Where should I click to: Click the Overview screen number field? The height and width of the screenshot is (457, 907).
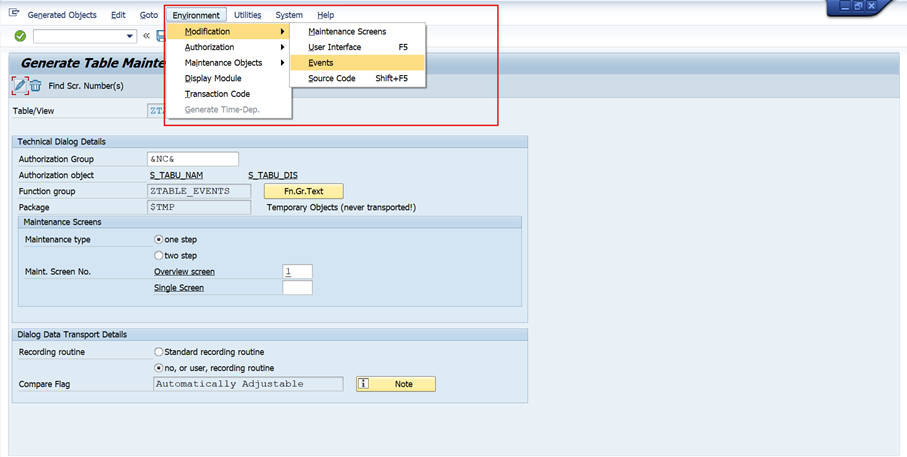297,272
